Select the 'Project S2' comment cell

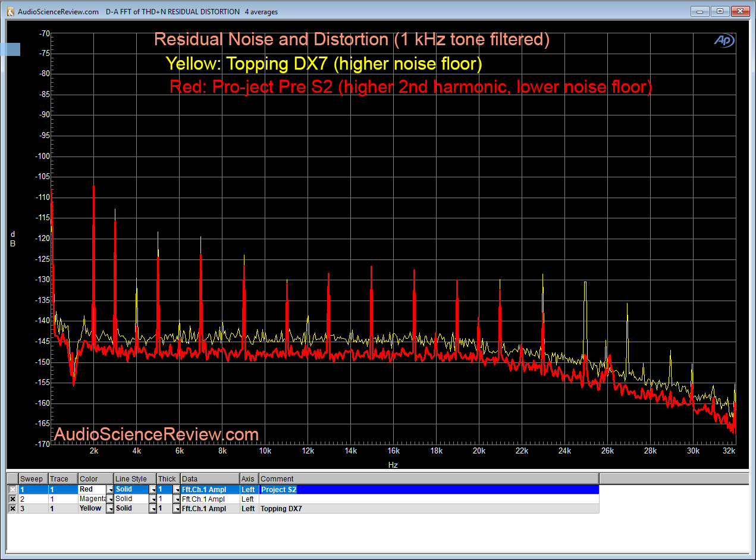(429, 489)
